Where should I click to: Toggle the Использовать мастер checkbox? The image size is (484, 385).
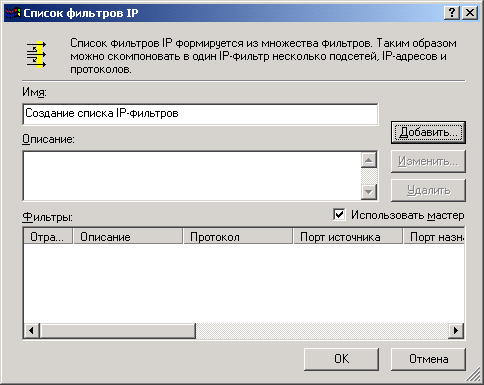pyautogui.click(x=339, y=215)
